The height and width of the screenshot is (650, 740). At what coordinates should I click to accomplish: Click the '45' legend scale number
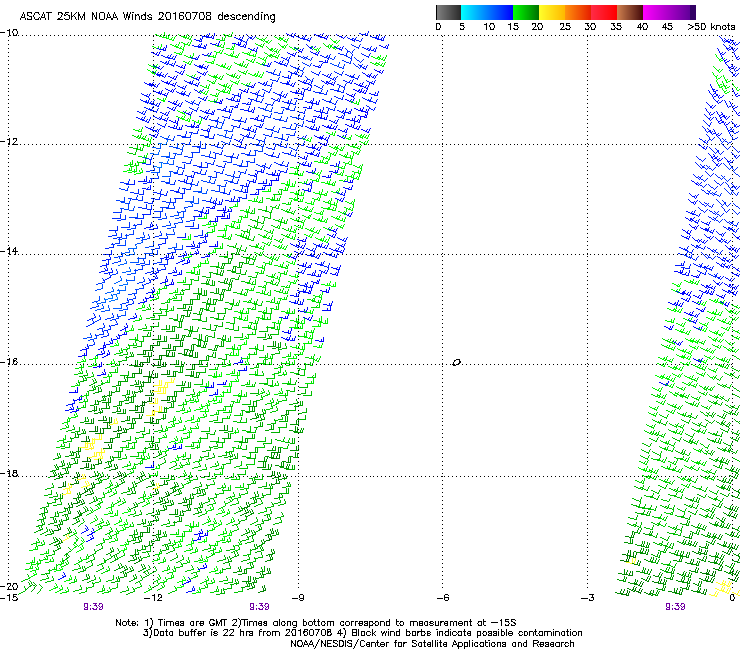(x=667, y=27)
